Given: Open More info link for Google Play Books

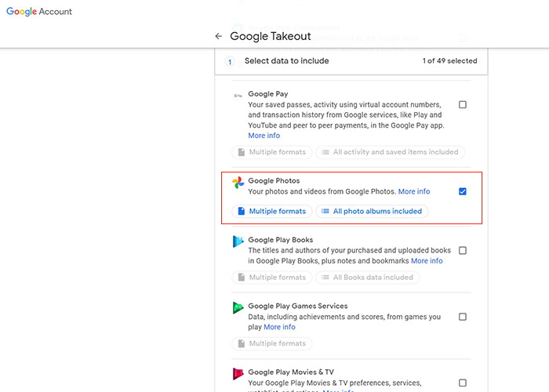Looking at the screenshot, I should [x=427, y=261].
